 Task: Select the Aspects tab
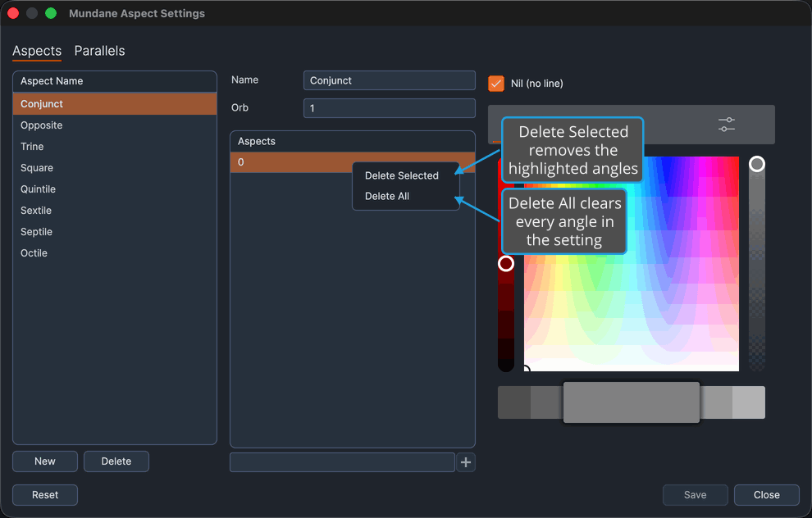click(x=37, y=51)
